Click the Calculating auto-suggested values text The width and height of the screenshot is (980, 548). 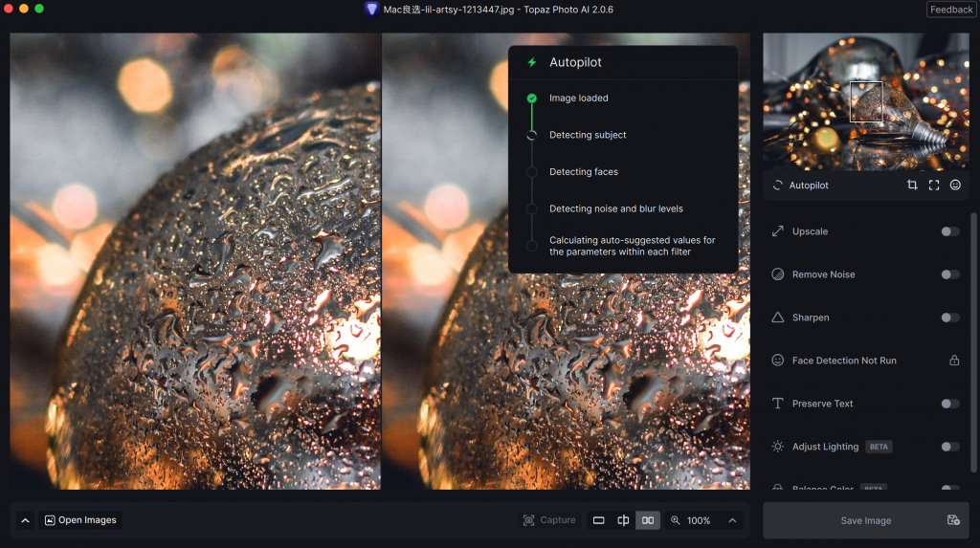pyautogui.click(x=632, y=246)
